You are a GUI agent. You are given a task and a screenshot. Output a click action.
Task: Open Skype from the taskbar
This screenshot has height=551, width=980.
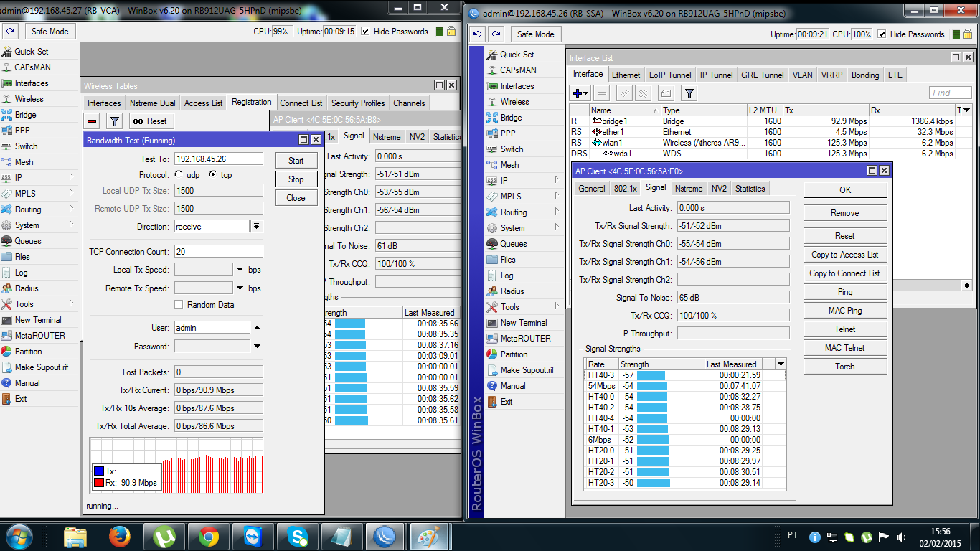297,536
